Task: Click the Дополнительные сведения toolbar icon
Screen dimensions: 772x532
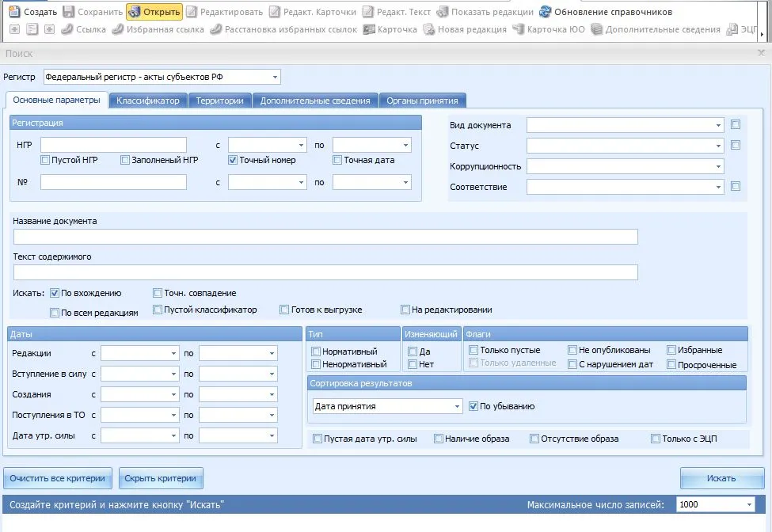Action: [x=596, y=29]
